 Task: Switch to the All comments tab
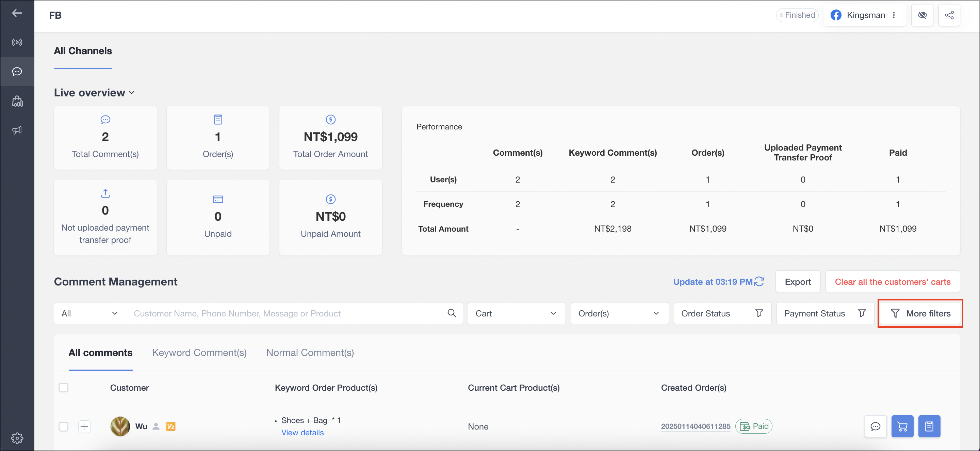click(100, 353)
